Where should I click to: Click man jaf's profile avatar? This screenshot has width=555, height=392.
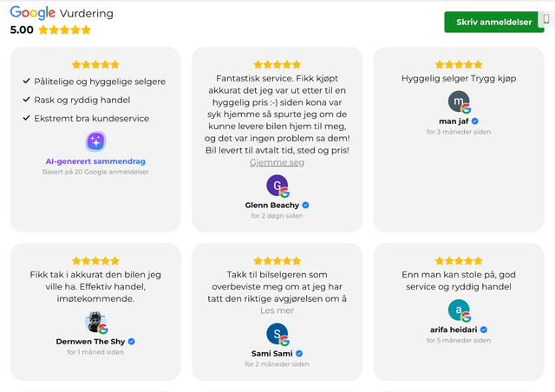point(459,101)
